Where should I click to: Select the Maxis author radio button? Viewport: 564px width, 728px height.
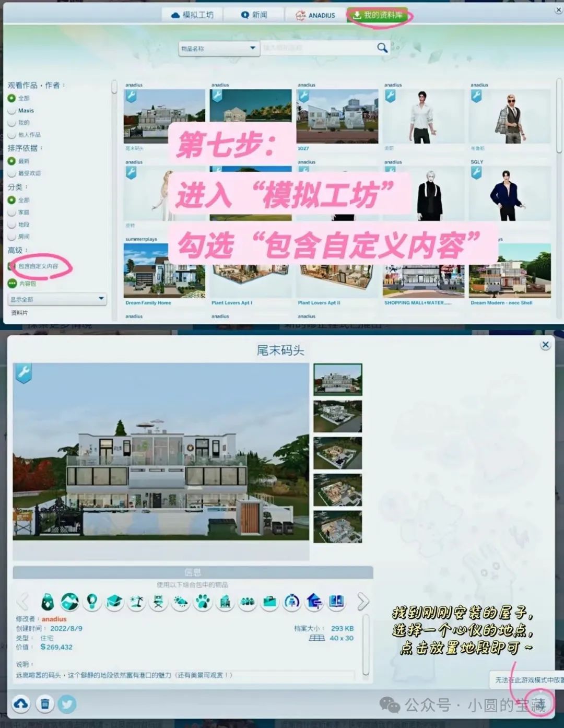11,111
